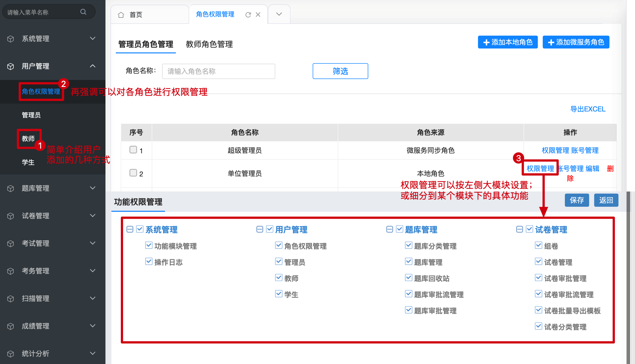Click the cube icon beside 考试管理

(11, 243)
